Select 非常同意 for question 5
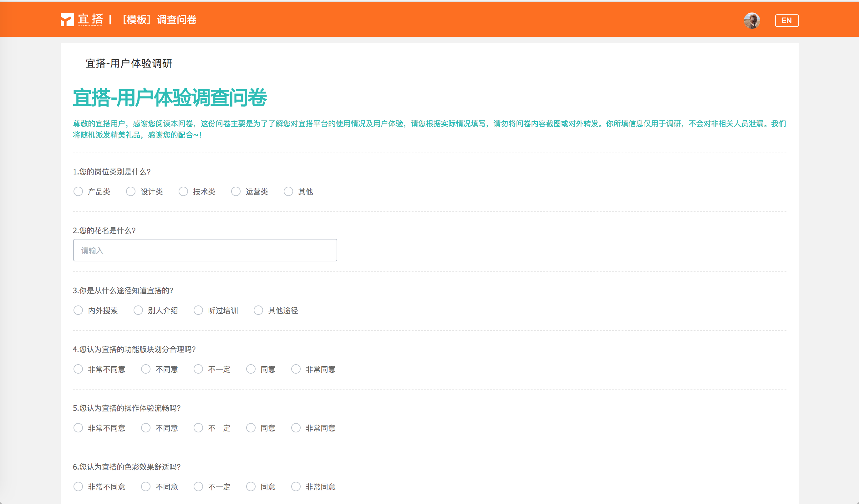The width and height of the screenshot is (859, 504). (296, 428)
